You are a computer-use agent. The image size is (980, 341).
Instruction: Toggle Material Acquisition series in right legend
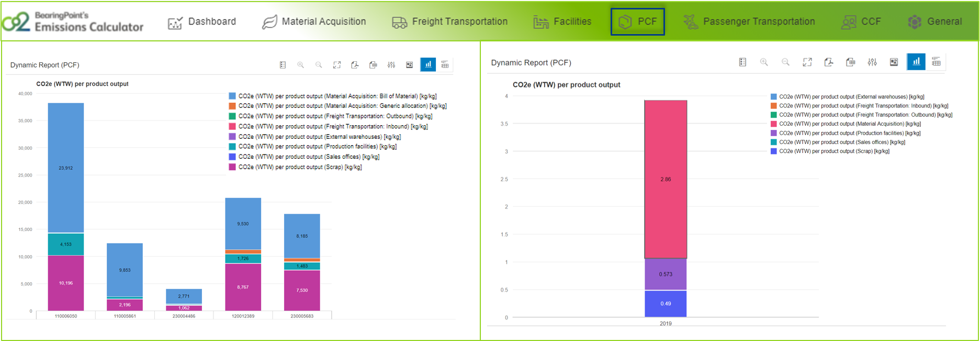846,124
